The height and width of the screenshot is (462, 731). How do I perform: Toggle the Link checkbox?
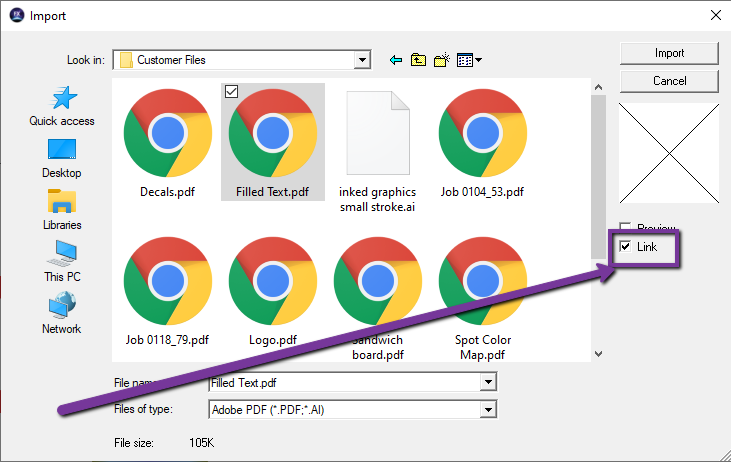pos(625,246)
